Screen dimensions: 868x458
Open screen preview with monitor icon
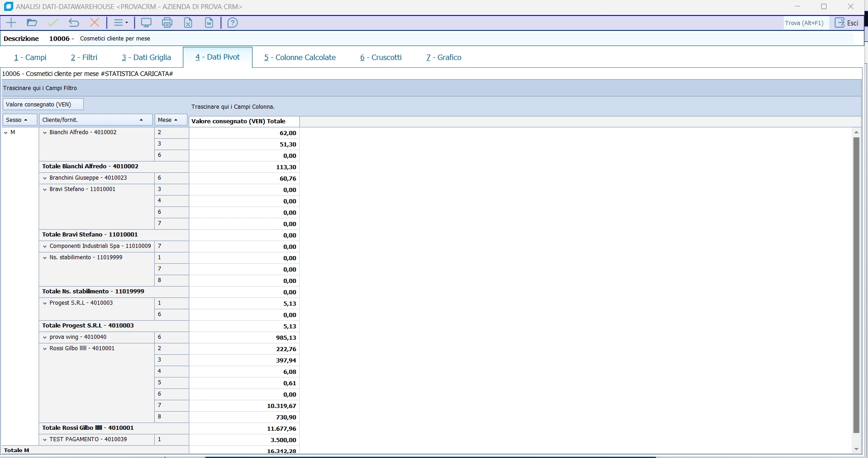pos(146,23)
